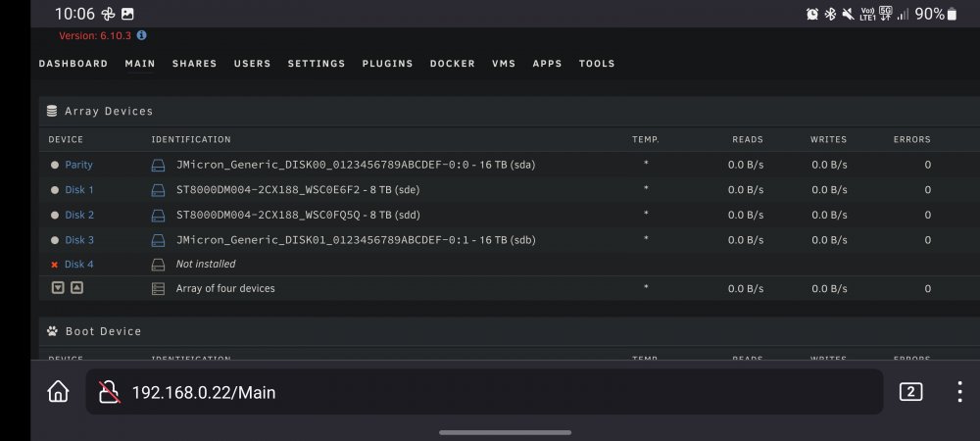The image size is (980, 441).
Task: Spin up all array disks arrow button
Action: click(76, 288)
